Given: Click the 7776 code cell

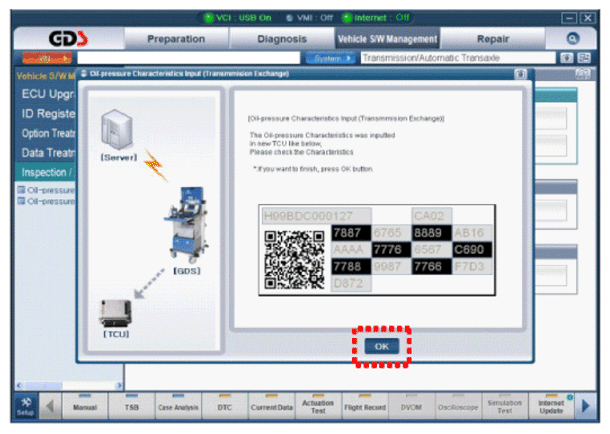Looking at the screenshot, I should point(391,249).
